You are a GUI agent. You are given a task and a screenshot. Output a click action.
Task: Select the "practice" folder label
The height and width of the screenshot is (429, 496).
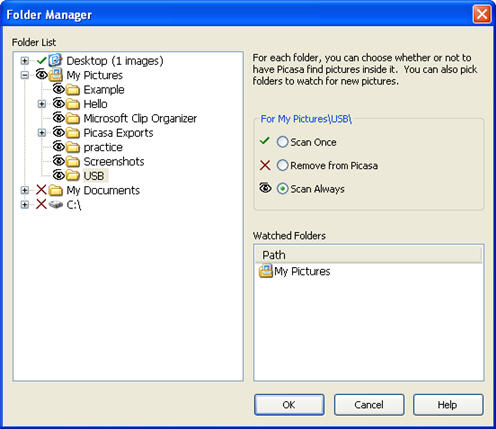(103, 147)
